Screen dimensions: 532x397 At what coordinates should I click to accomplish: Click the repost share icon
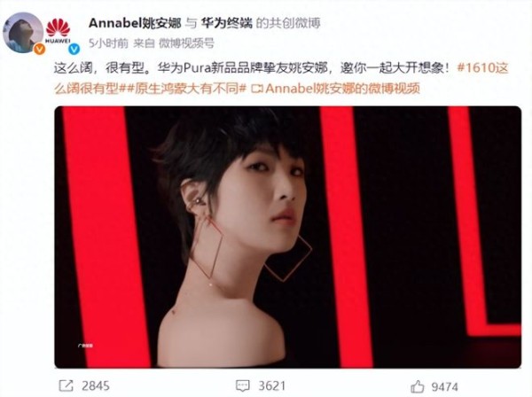point(66,385)
